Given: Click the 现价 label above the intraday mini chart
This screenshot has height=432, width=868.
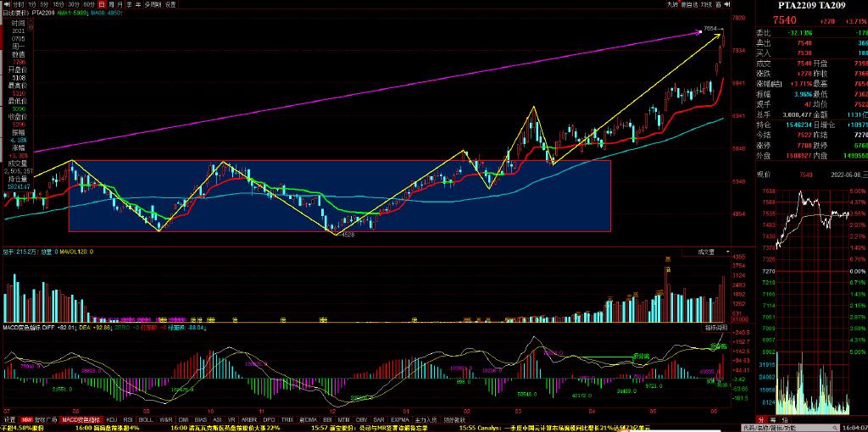Looking at the screenshot, I should (764, 175).
